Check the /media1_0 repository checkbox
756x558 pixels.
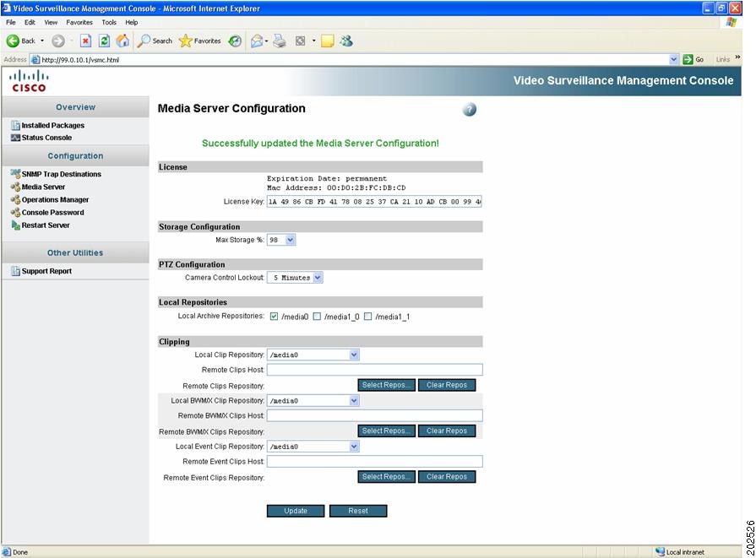coord(317,316)
